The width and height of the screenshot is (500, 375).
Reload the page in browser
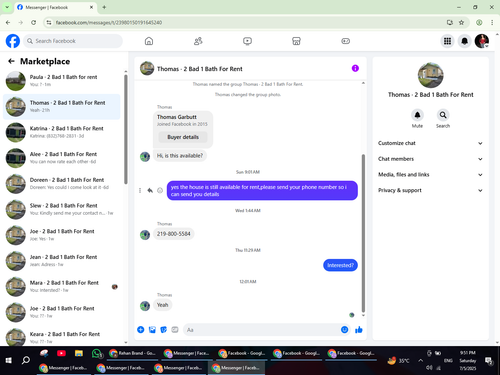33,22
